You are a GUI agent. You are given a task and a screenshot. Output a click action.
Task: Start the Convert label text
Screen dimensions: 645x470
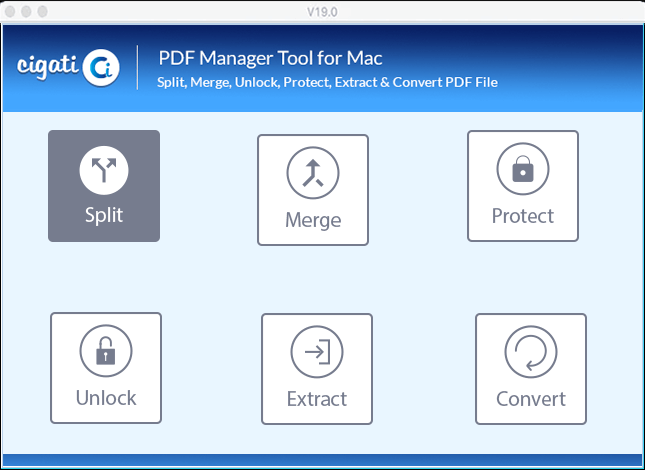531,399
